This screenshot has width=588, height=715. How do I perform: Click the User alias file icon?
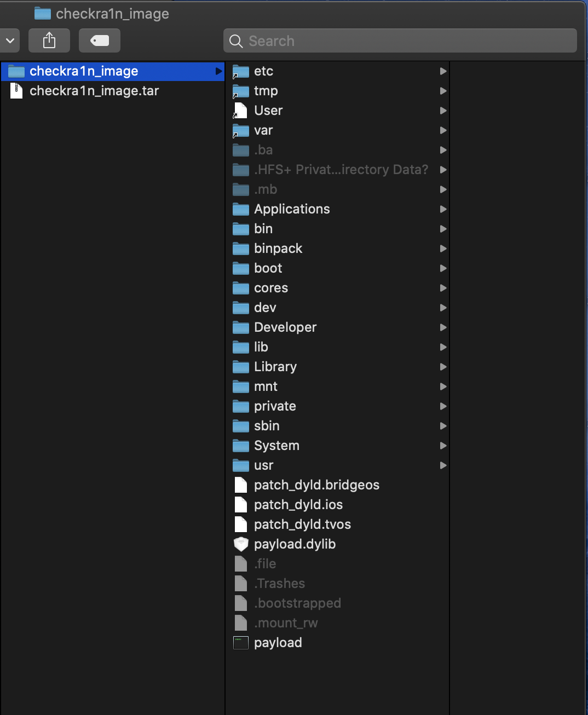click(240, 111)
